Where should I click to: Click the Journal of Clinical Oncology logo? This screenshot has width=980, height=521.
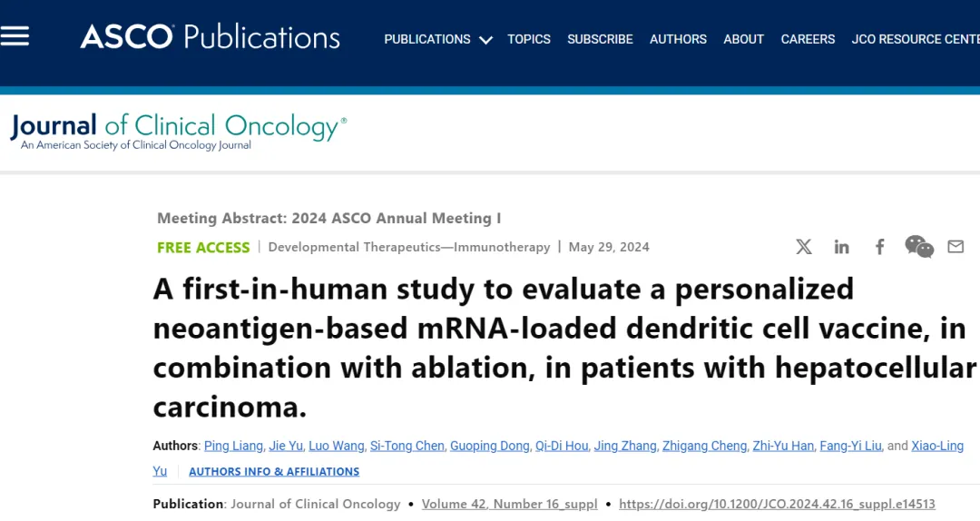pyautogui.click(x=178, y=132)
